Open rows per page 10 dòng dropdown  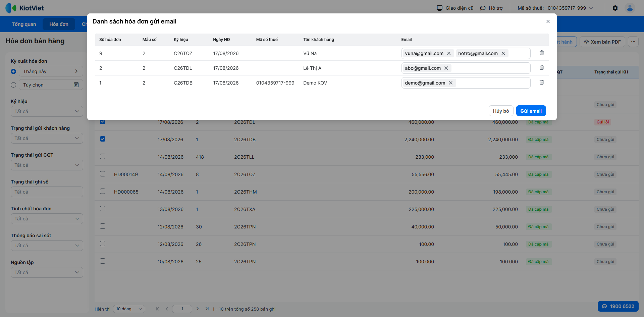pos(129,309)
